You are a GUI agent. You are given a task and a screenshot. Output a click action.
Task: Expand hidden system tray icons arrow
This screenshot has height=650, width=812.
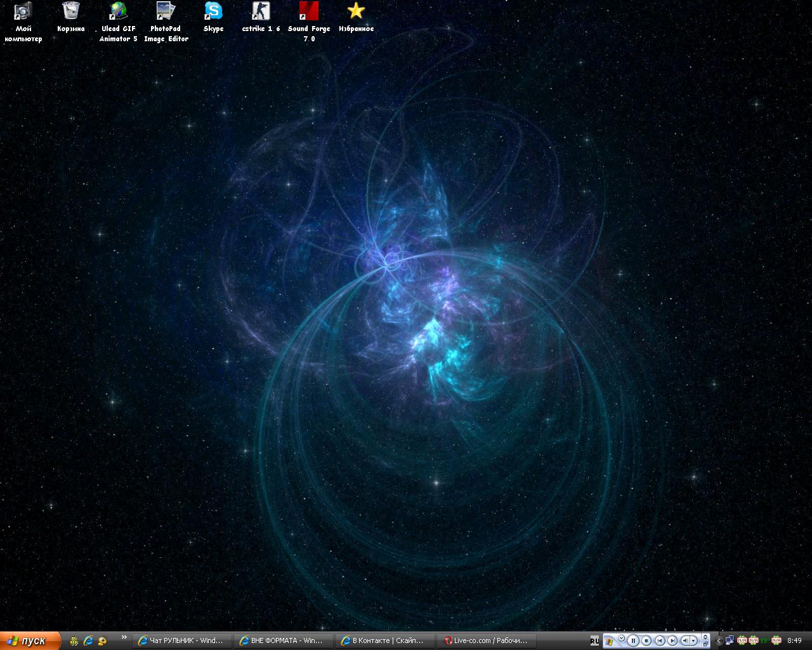(x=719, y=641)
